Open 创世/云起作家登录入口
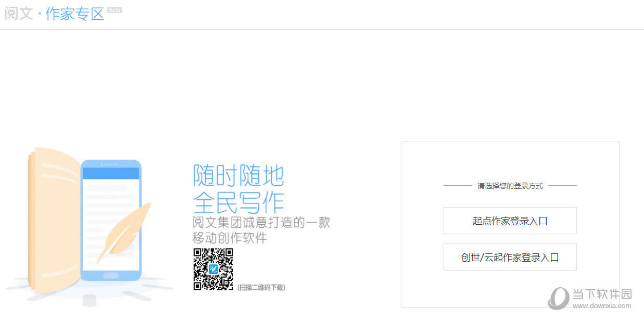Screen dimensions: 644x321 tap(510, 257)
